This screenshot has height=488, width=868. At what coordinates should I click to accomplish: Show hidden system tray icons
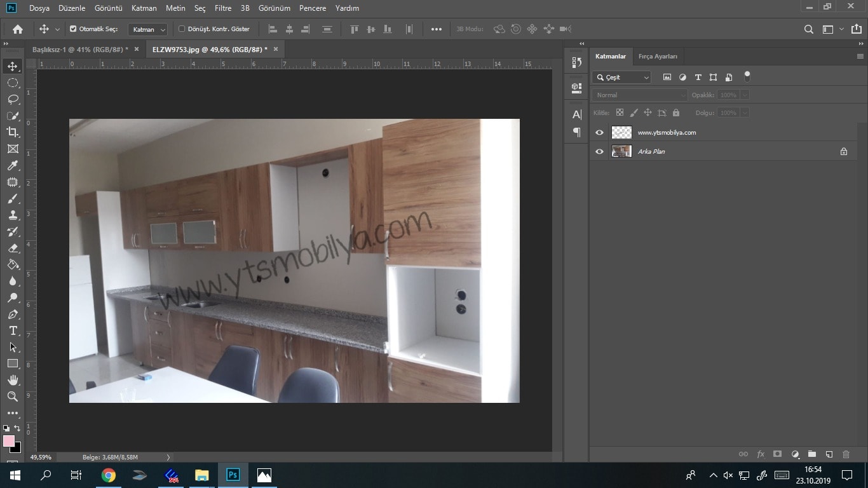pos(714,475)
